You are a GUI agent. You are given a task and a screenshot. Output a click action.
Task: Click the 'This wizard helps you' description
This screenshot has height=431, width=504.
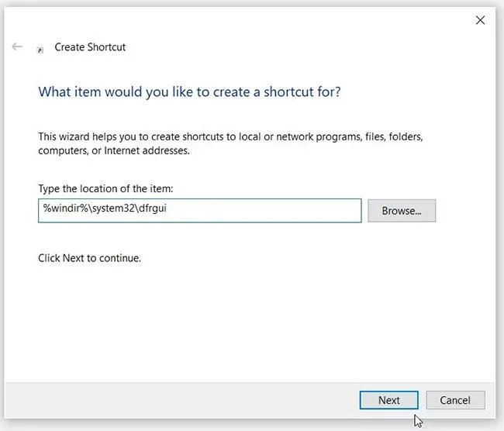(x=230, y=143)
